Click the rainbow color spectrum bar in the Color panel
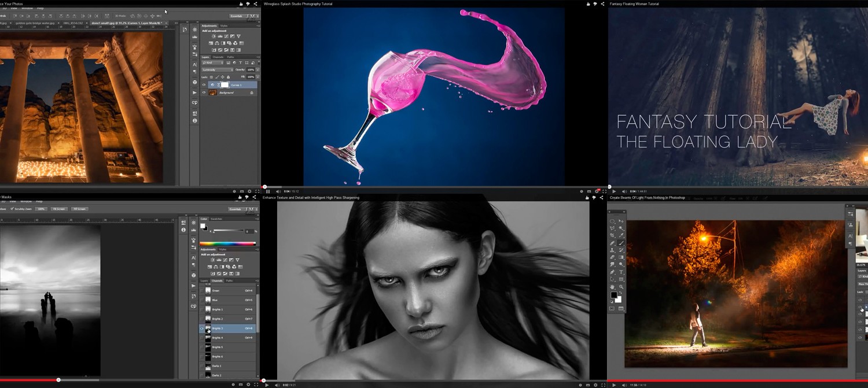 coord(227,244)
